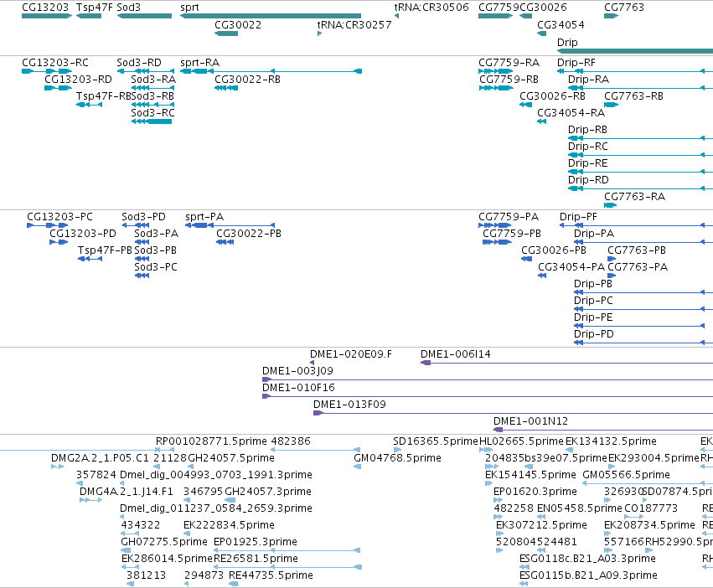Click the tRNA:CR30506 gene label

click(x=431, y=8)
